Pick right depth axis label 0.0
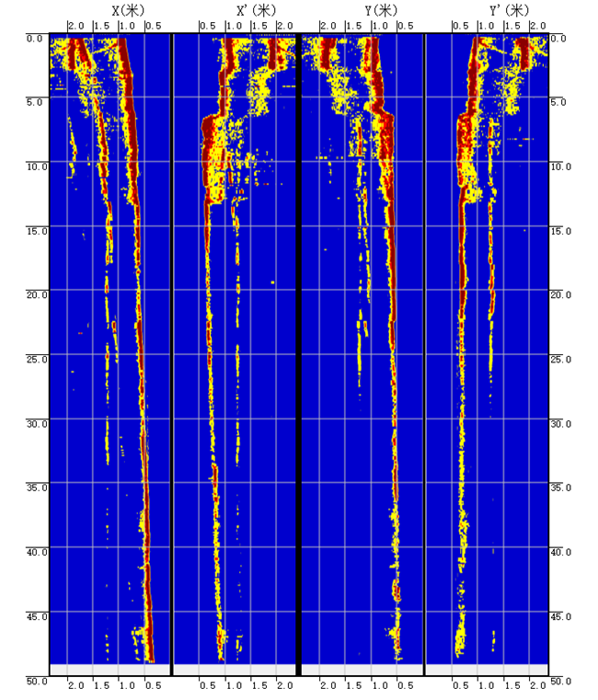598x700 pixels. coord(558,39)
